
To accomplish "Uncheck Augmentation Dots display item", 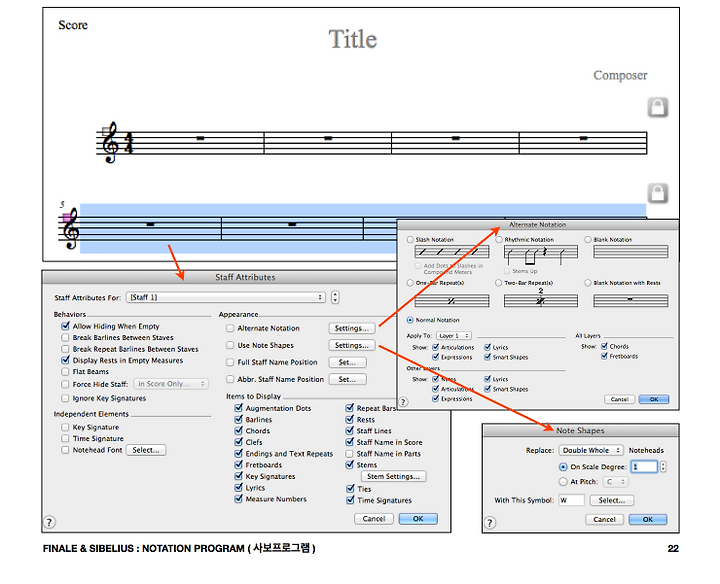I will [238, 408].
